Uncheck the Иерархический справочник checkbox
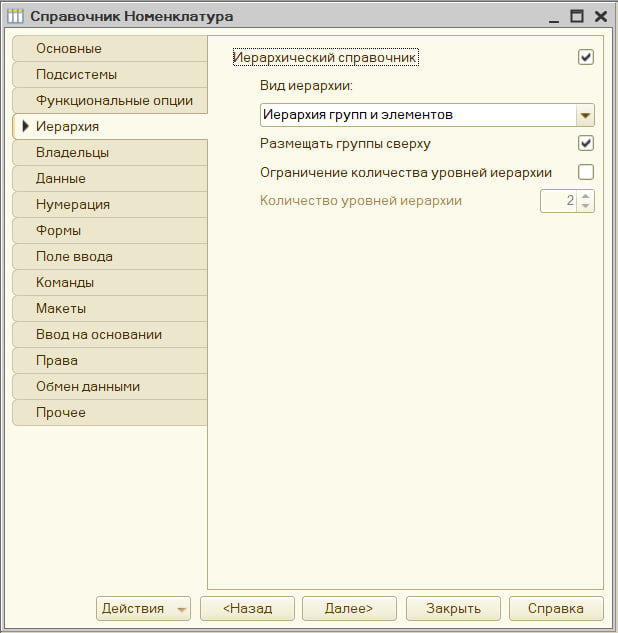The height and width of the screenshot is (633, 618). [586, 57]
